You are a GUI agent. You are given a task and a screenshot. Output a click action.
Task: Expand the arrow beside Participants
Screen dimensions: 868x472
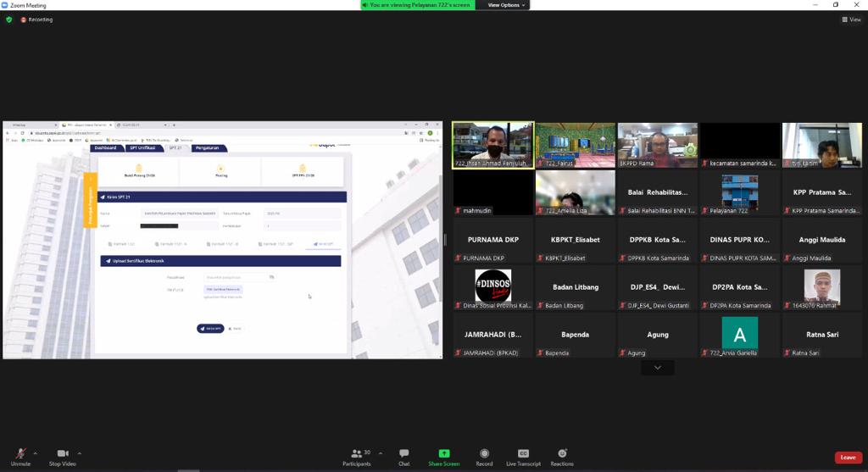coord(380,453)
